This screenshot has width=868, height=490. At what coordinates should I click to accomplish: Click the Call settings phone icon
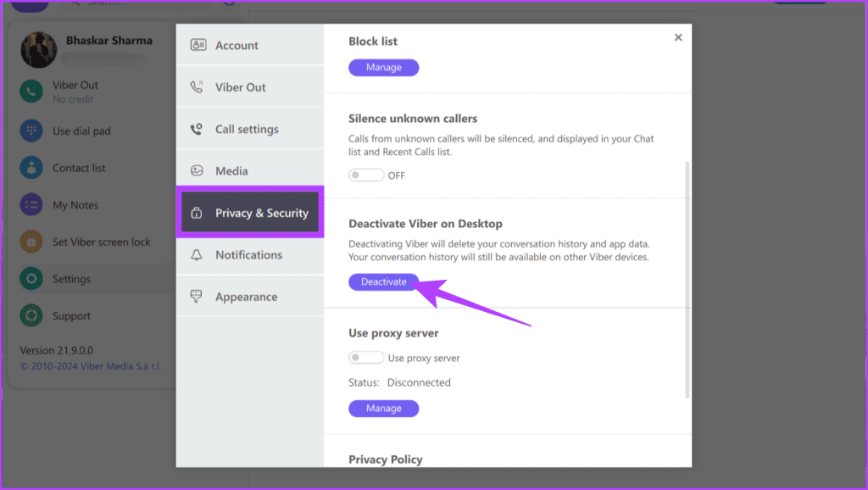coord(196,128)
